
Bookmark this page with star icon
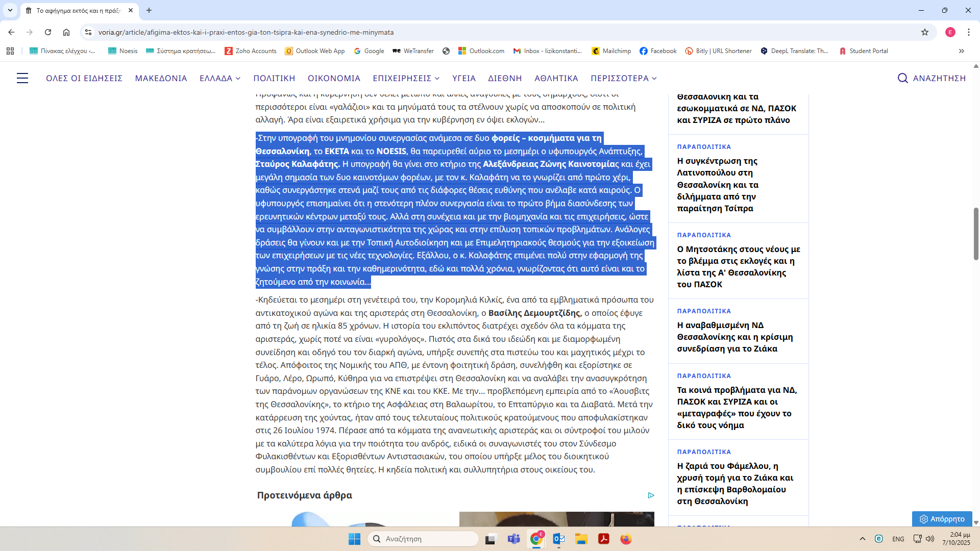[924, 32]
